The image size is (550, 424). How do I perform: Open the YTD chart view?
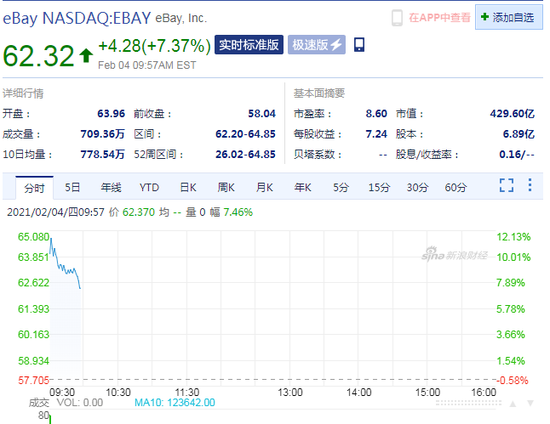(149, 187)
